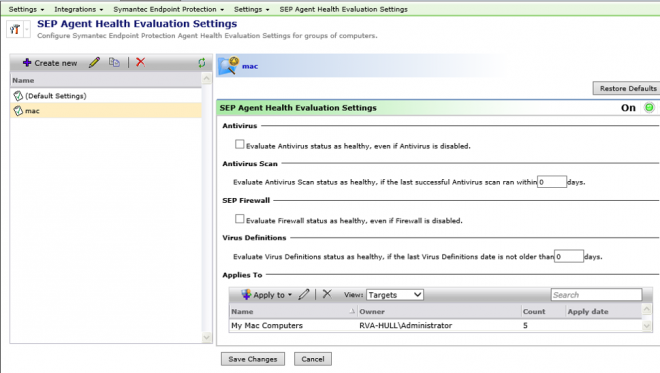This screenshot has width=660, height=373.
Task: Open the second Settings breadcrumb menu
Action: click(251, 9)
